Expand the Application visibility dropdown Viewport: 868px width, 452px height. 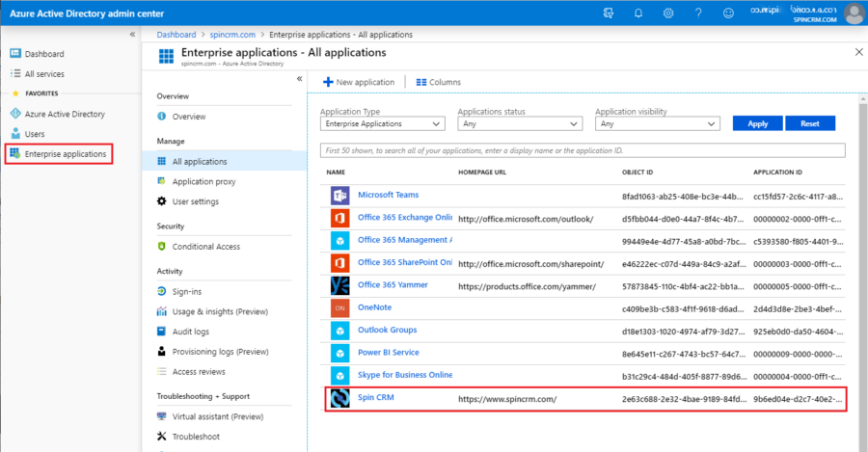(658, 124)
